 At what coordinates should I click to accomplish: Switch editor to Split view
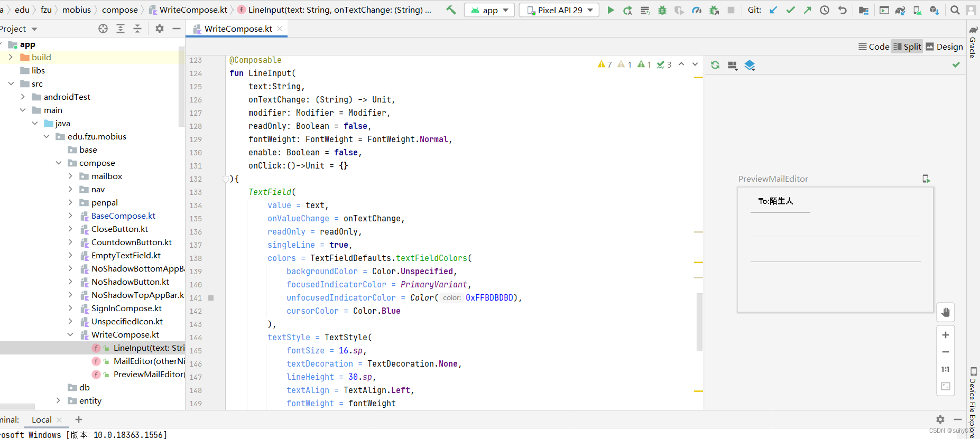pyautogui.click(x=907, y=46)
